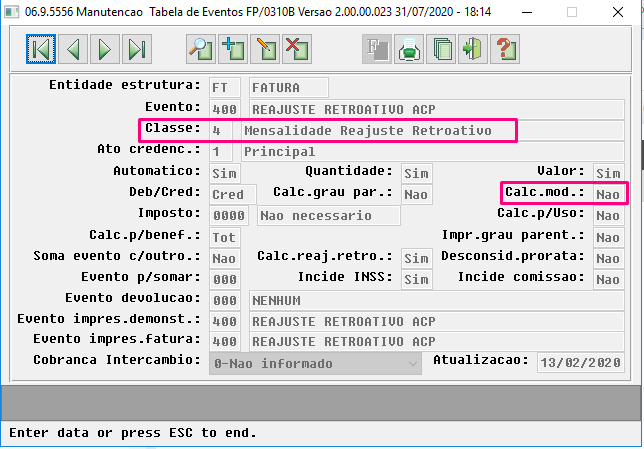Click Ato credenc. code field 1

click(221, 152)
